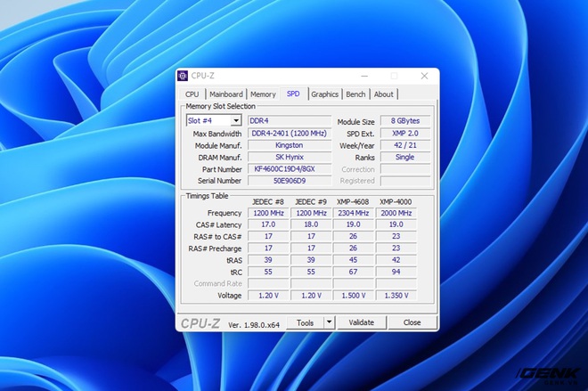This screenshot has height=391, width=588.
Task: Click the Single ranks value
Action: [x=405, y=157]
